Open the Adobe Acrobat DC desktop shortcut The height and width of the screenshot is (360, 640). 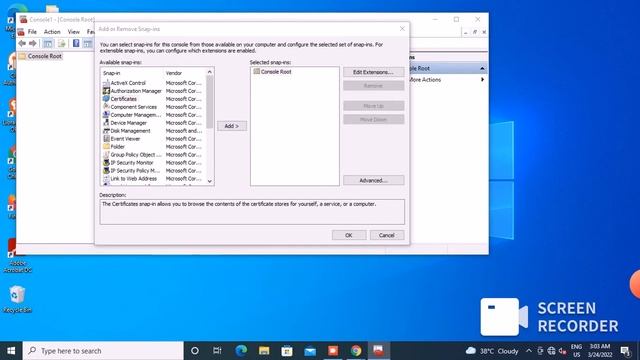[17, 255]
